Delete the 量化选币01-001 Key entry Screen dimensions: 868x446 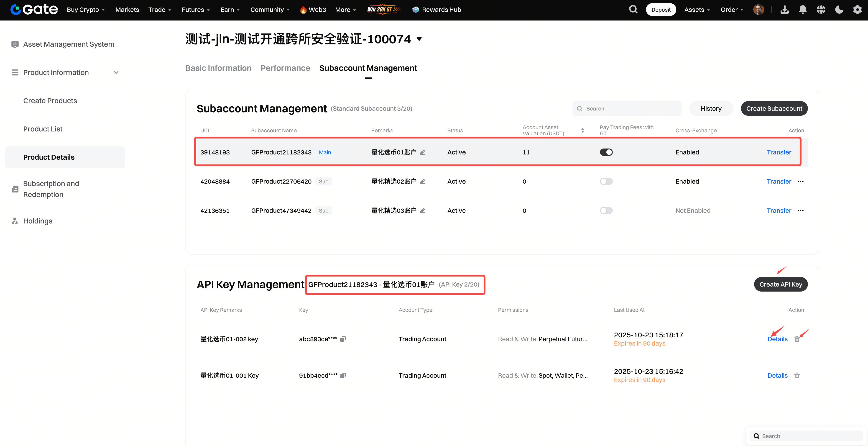coord(797,376)
